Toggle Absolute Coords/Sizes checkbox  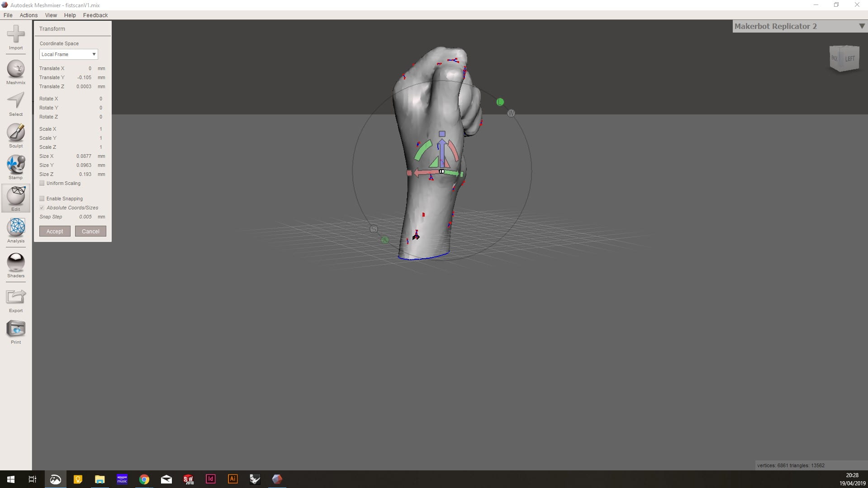tap(42, 208)
